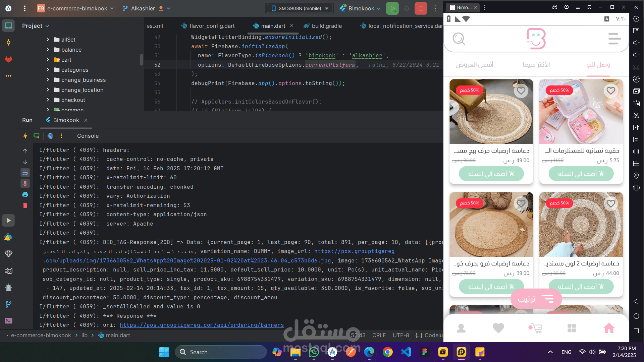Screen dimensions: 644x362
Task: Toggle favorite heart on handbag product
Action: tap(611, 90)
